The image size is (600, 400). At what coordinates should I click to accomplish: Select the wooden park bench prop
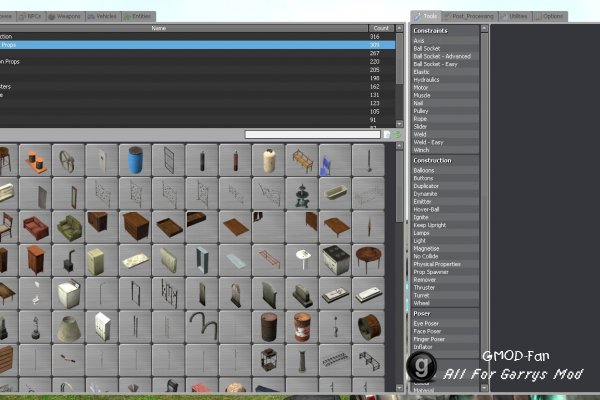[302, 160]
